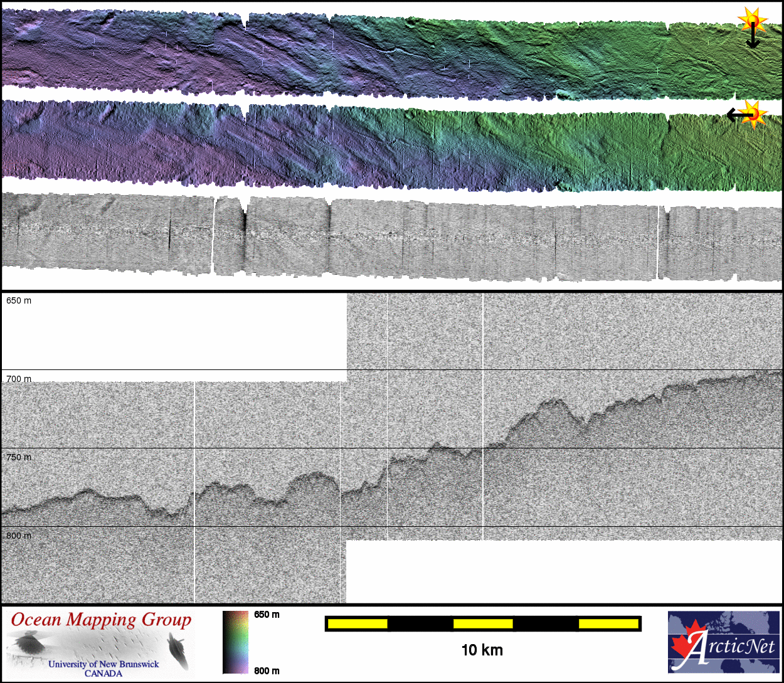Select the 650 m legend label
Viewport: 784px width, 683px height.
pos(267,615)
